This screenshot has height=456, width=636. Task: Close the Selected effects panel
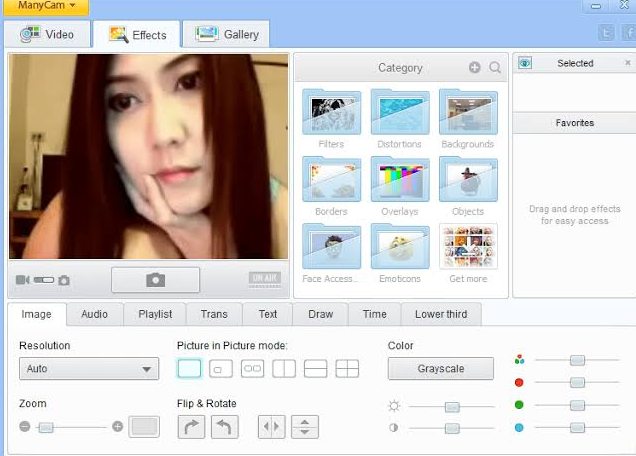(628, 62)
